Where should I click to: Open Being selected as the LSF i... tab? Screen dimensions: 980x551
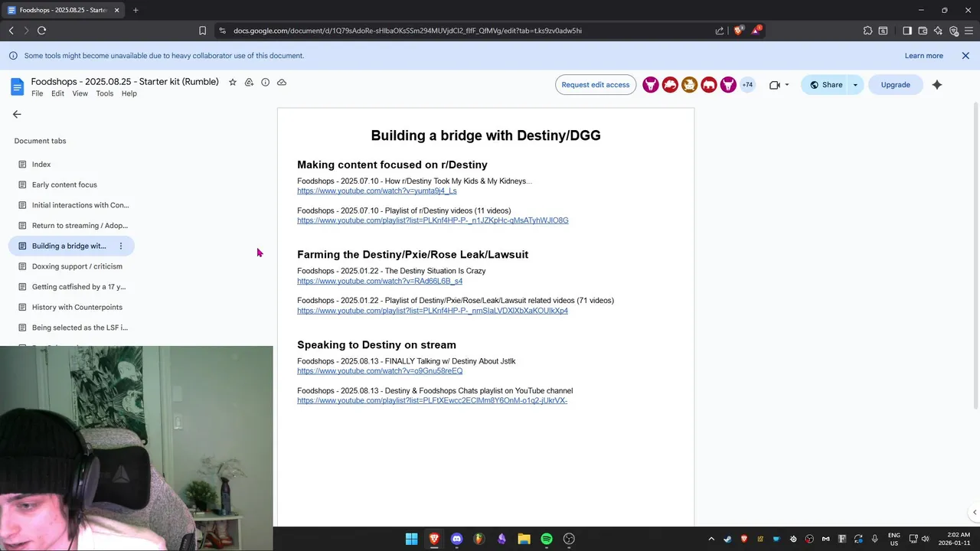(x=71, y=328)
